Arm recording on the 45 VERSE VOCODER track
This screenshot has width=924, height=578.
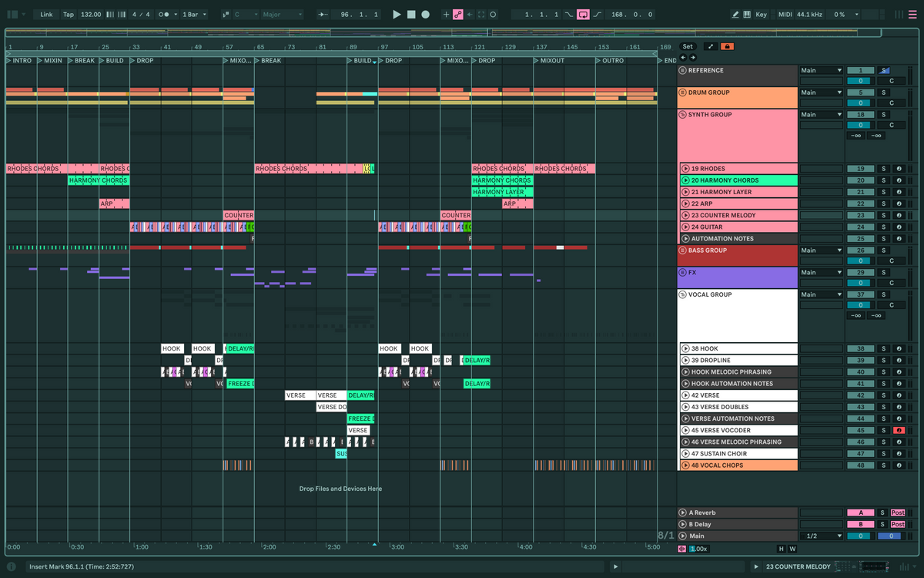[x=899, y=430]
